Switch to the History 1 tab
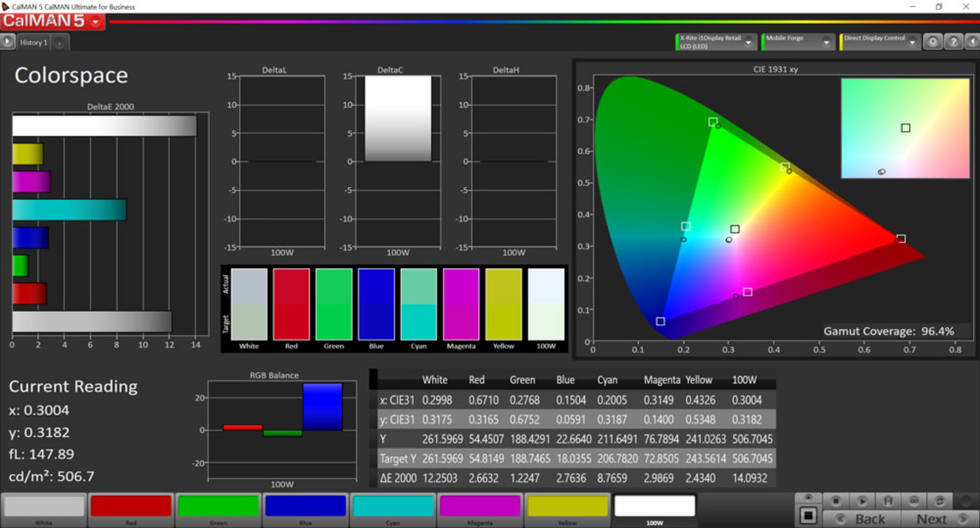980x528 pixels. coord(34,43)
